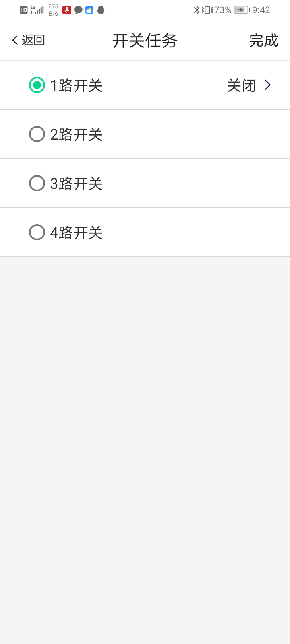Image resolution: width=290 pixels, height=644 pixels.
Task: Open the 关闭 state selector
Action: 241,85
